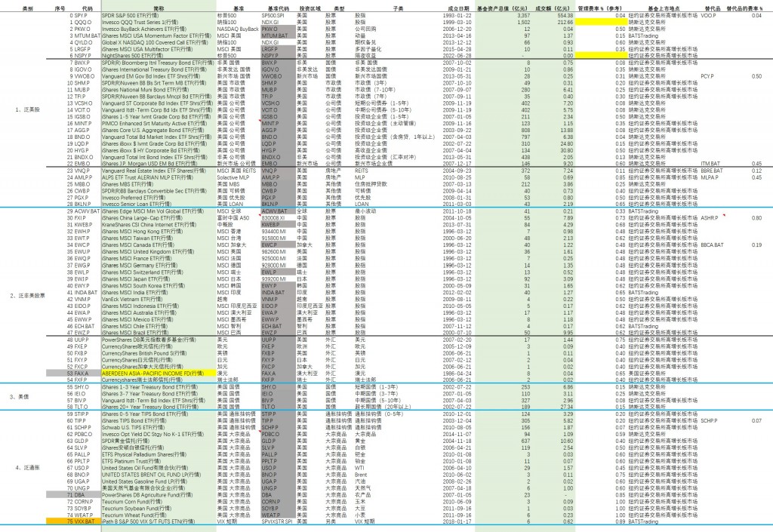
Task: Select the MLPA.P substitute cell
Action: [x=710, y=177]
